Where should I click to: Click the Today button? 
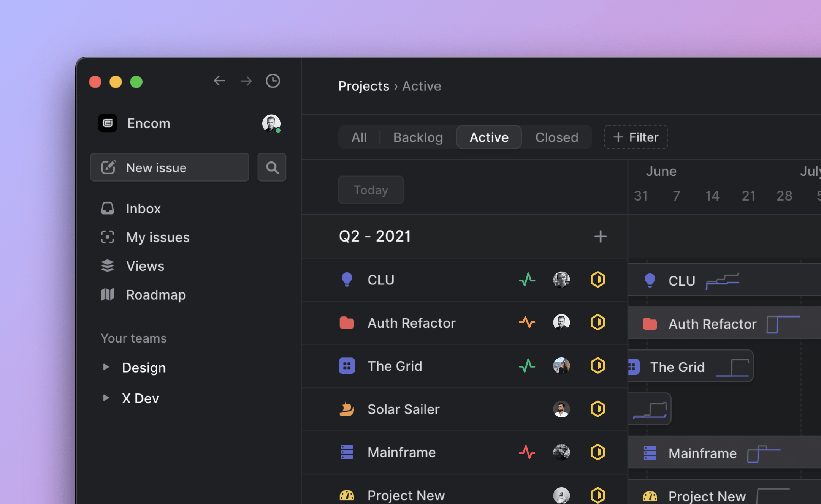pyautogui.click(x=371, y=190)
